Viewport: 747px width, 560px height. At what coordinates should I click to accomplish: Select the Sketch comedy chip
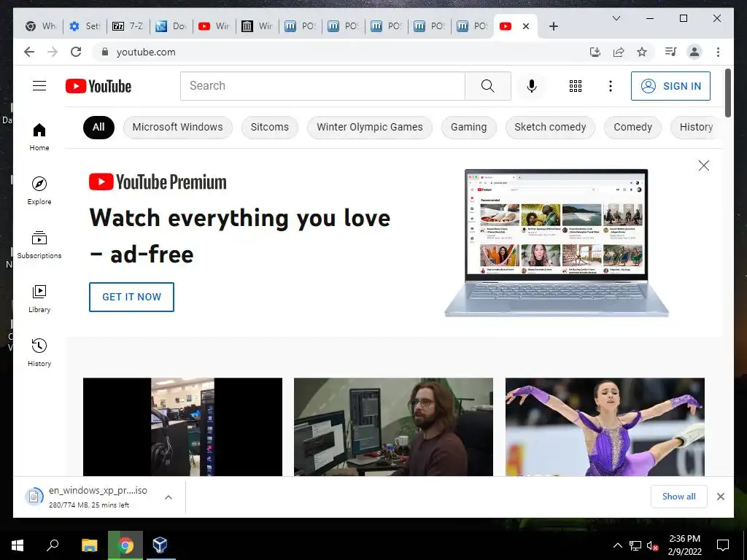tap(550, 127)
